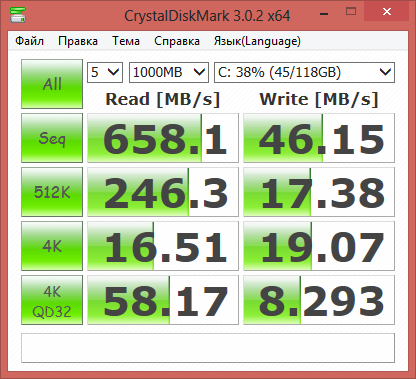Screen dimensions: 416x379
Task: Start the Seq sequential test
Action: (x=52, y=138)
